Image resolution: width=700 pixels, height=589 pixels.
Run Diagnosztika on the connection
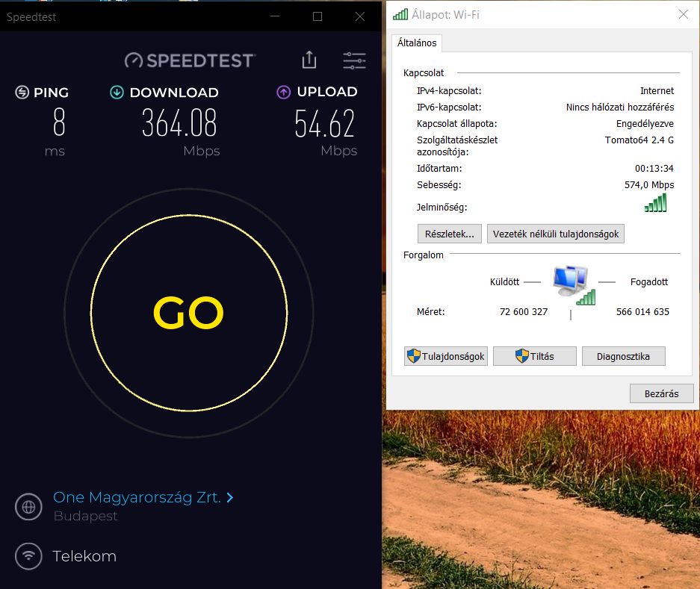coord(624,356)
